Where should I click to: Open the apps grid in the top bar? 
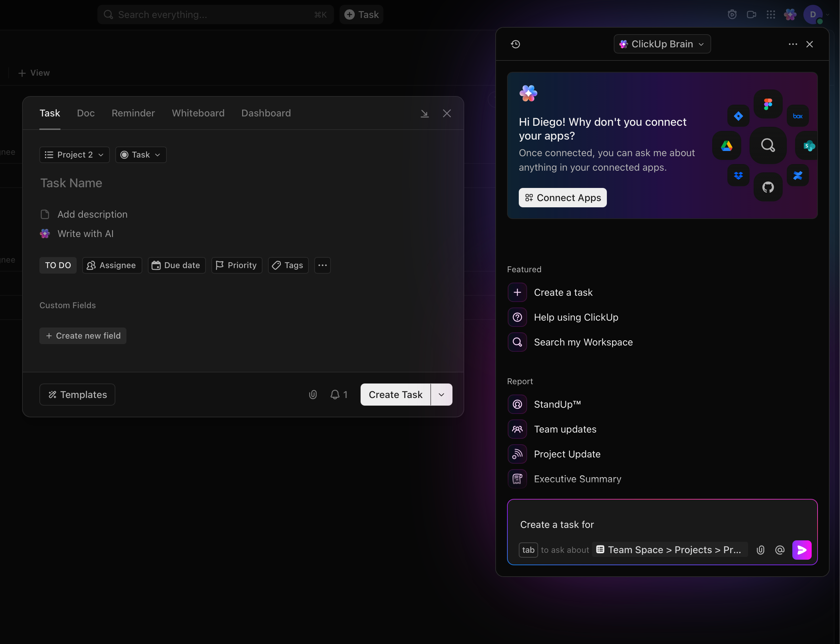point(771,14)
